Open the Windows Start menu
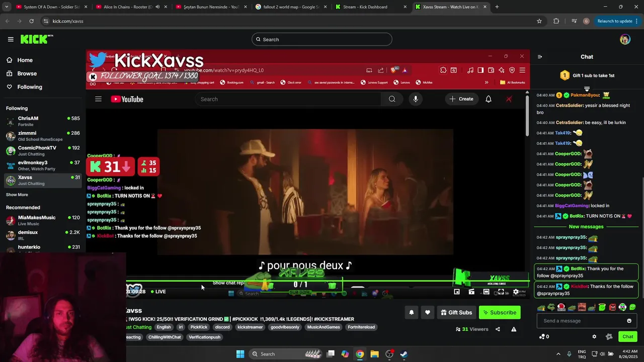 [x=240, y=354]
